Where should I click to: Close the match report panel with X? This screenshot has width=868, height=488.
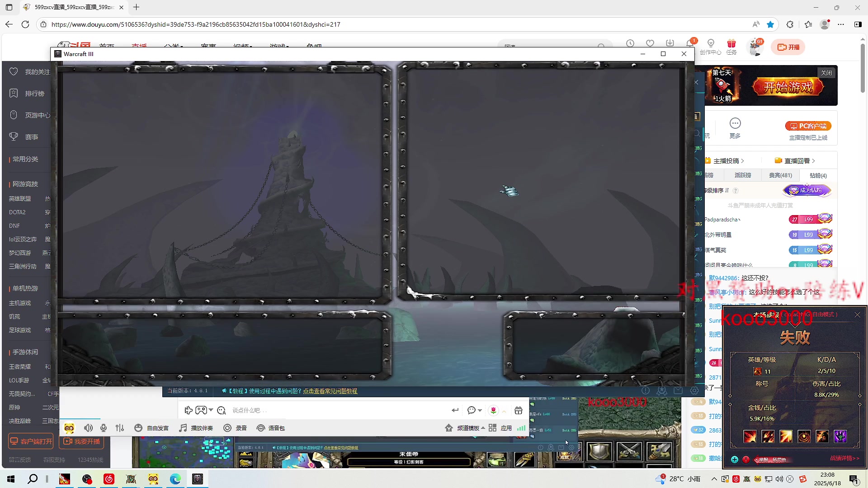coord(857,315)
